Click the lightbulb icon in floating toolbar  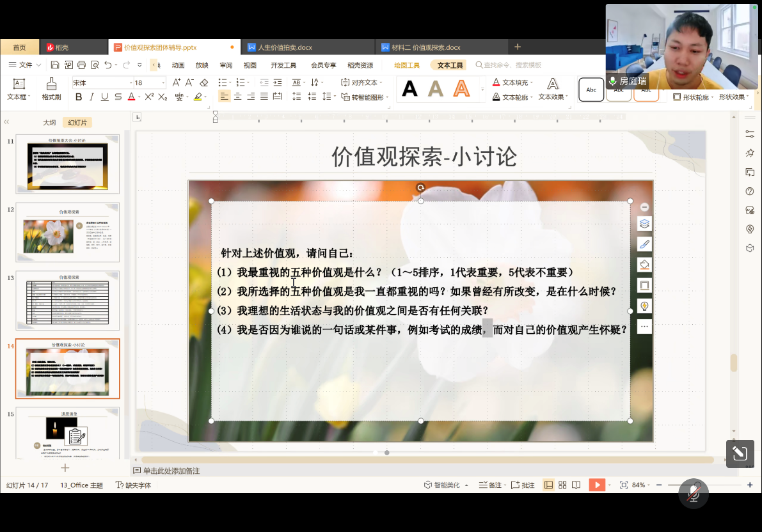644,306
